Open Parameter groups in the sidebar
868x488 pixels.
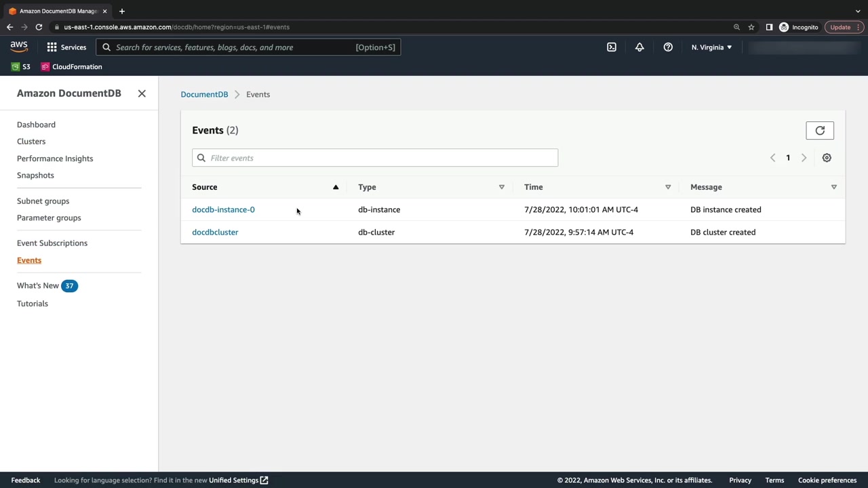[x=49, y=218]
